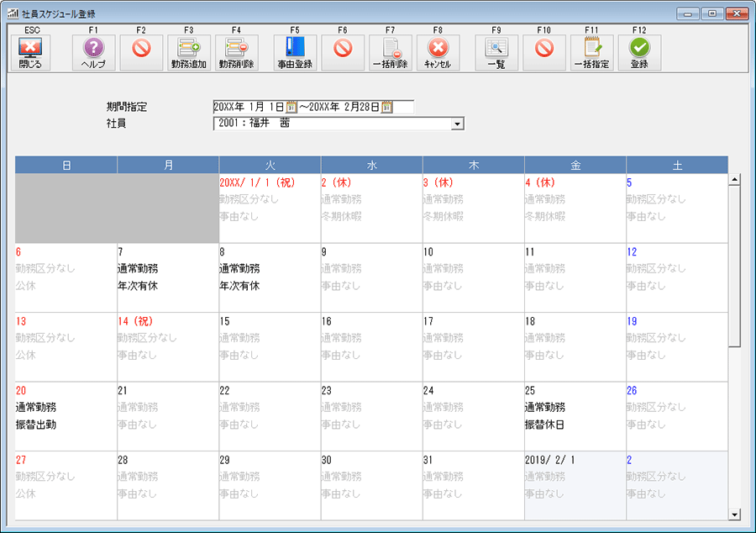The image size is (756, 533).
Task: Open ヘルプ help with F1 icon
Action: [x=93, y=53]
